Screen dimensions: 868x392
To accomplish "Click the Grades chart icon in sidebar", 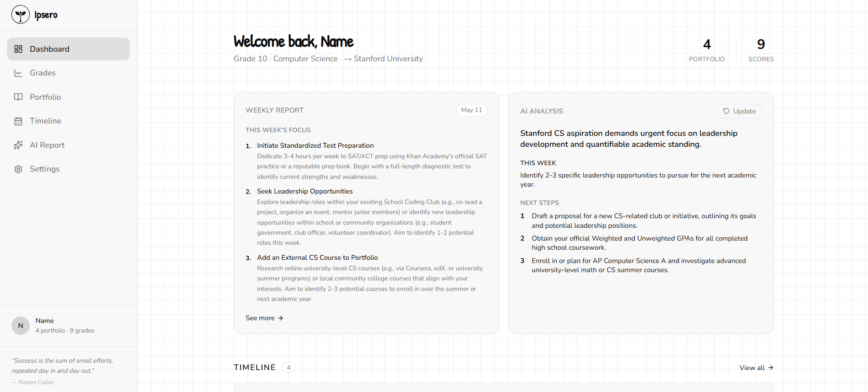I will [x=18, y=73].
